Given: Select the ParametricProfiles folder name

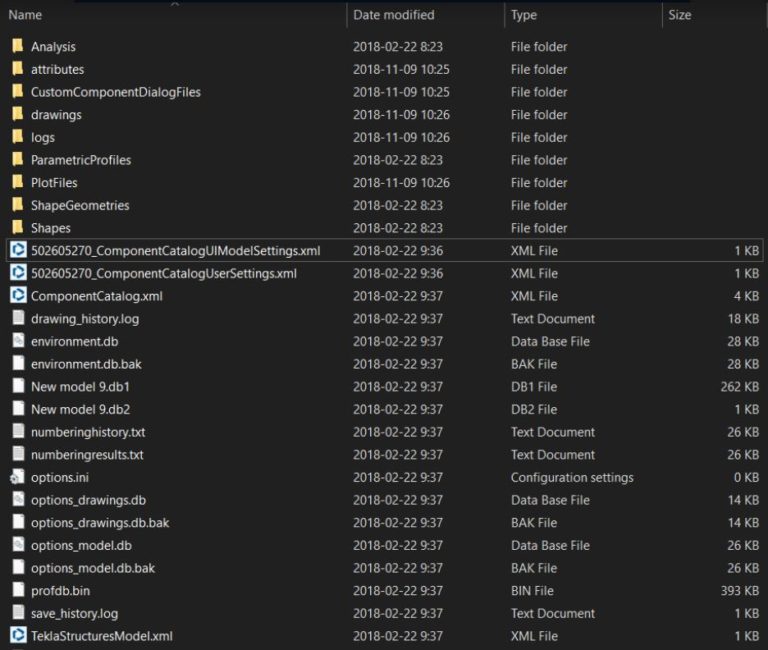Looking at the screenshot, I should (x=81, y=160).
